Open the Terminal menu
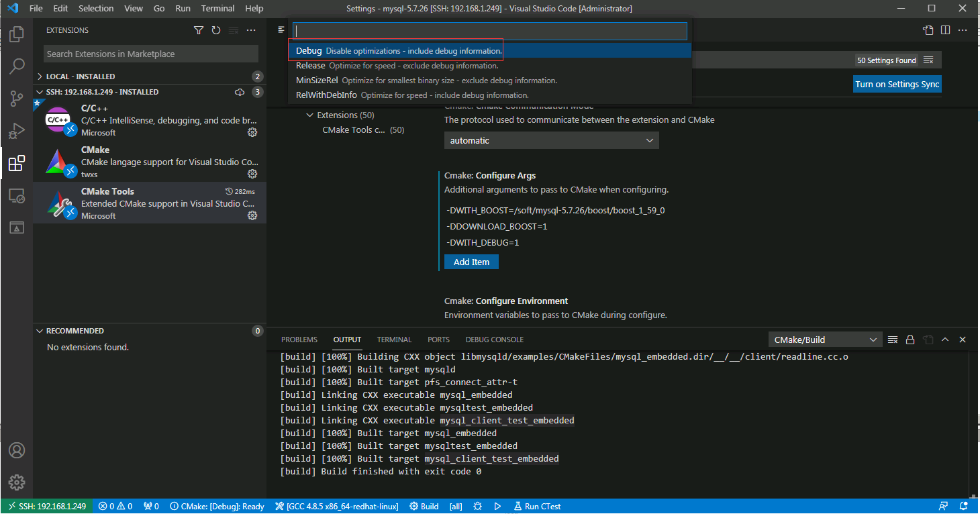The height and width of the screenshot is (514, 980). point(217,9)
